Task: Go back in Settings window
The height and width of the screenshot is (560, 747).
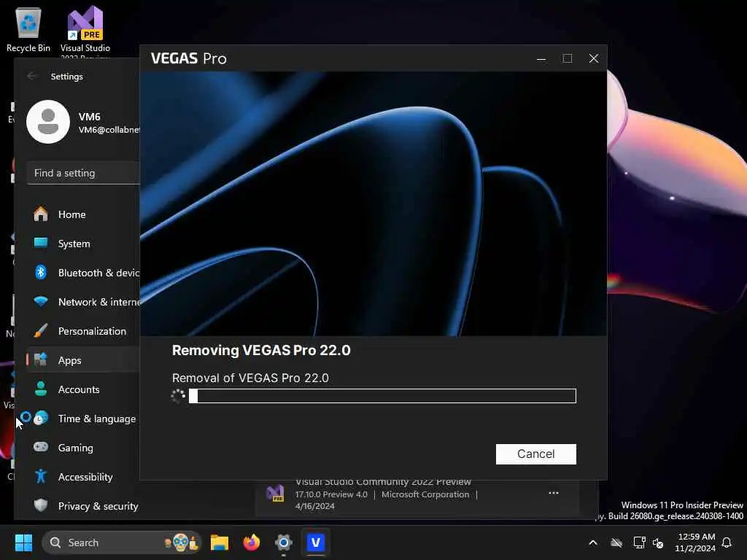Action: (32, 76)
